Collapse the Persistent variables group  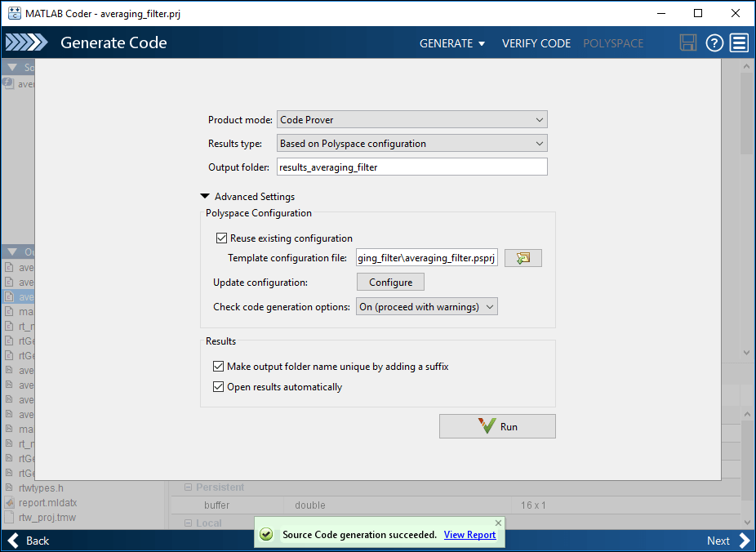click(x=188, y=487)
